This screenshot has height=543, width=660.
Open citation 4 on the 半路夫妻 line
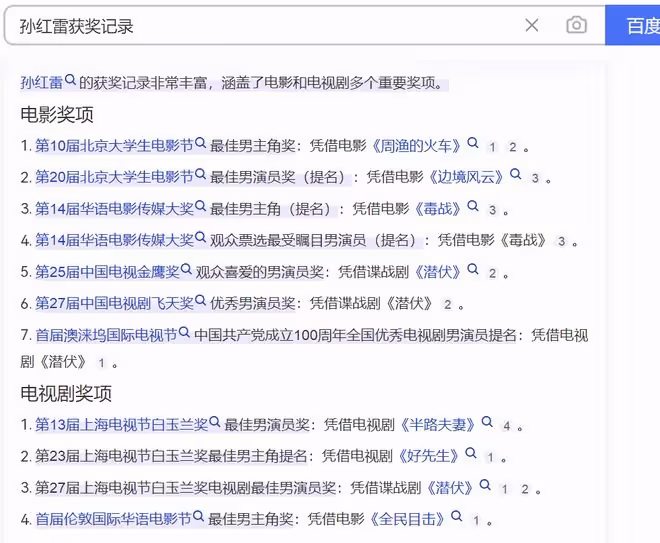[506, 426]
